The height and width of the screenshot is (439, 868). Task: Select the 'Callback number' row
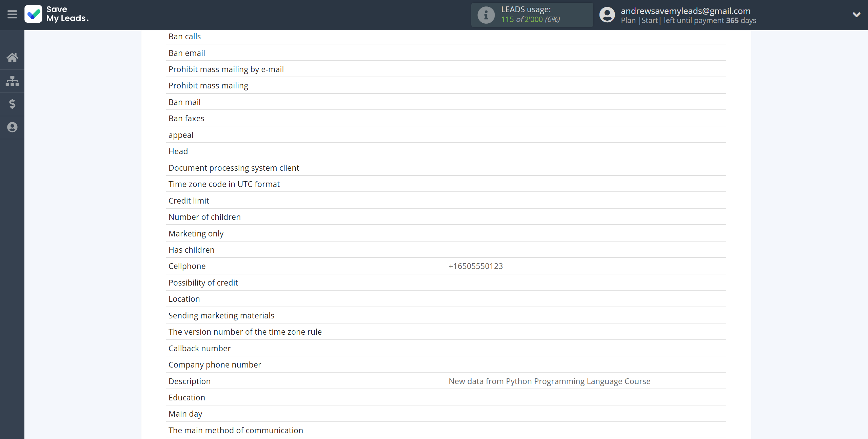point(446,348)
